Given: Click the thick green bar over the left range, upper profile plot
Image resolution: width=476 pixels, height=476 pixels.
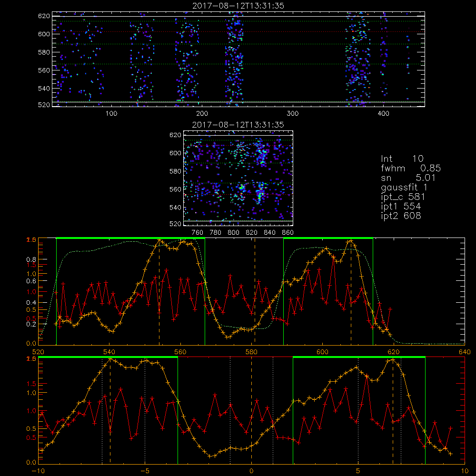Looking at the screenshot, I should [130, 238].
